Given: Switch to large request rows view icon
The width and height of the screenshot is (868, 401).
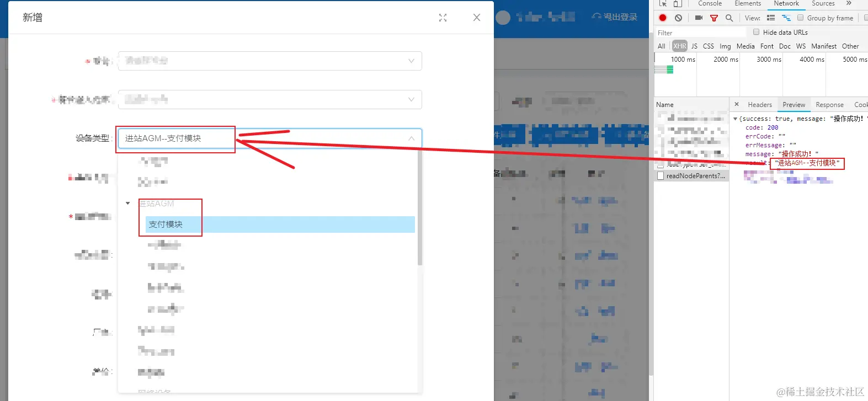Looking at the screenshot, I should click(x=771, y=18).
